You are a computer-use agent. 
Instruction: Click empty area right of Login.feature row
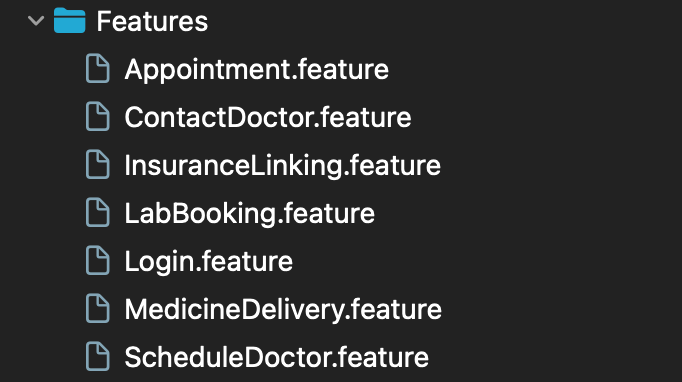click(x=487, y=261)
